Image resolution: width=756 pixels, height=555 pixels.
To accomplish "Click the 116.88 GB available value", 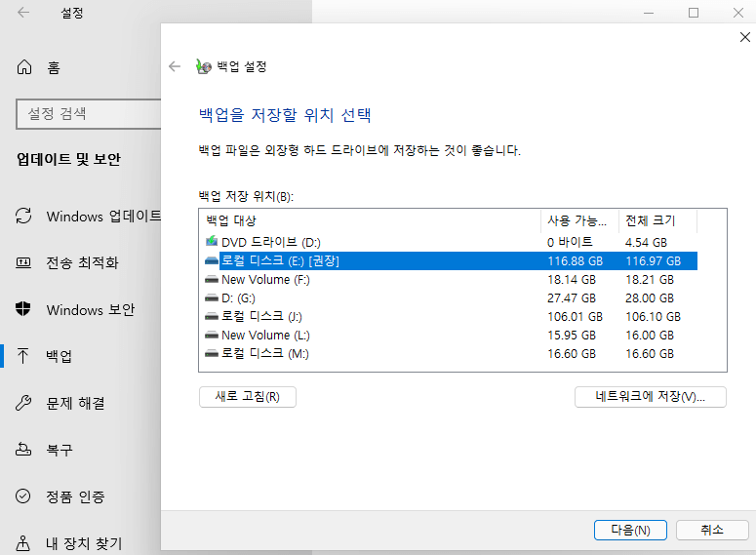I will click(576, 260).
